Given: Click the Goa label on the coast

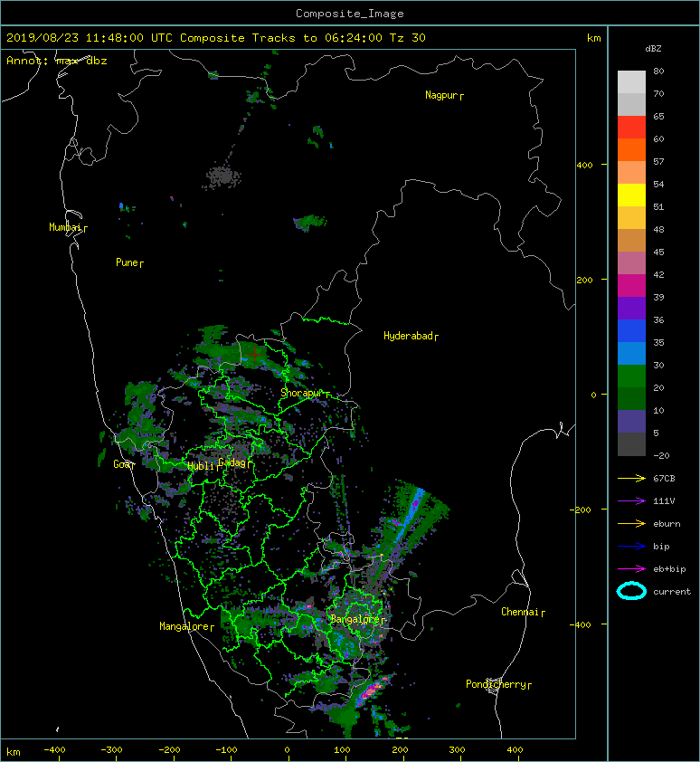Looking at the screenshot, I should point(121,464).
